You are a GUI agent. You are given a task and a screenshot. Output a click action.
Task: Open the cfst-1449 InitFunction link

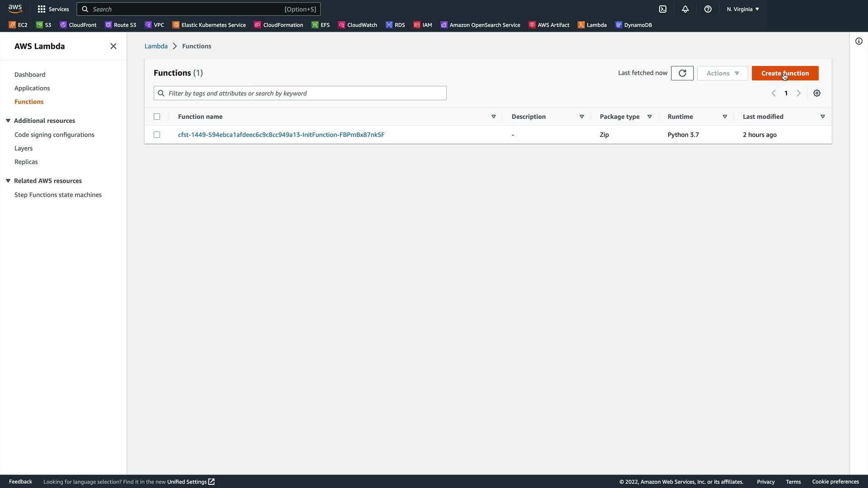(x=281, y=135)
